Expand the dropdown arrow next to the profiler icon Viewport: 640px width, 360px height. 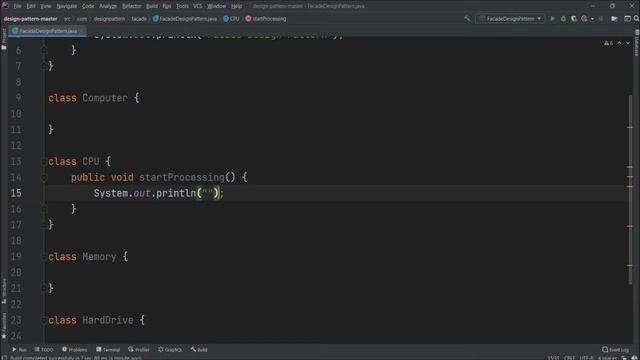[x=592, y=19]
